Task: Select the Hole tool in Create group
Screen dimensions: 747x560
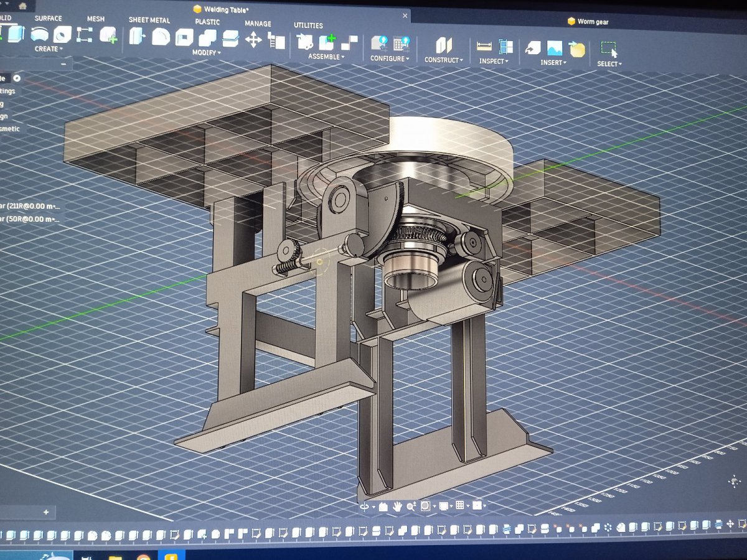Action: click(x=62, y=34)
